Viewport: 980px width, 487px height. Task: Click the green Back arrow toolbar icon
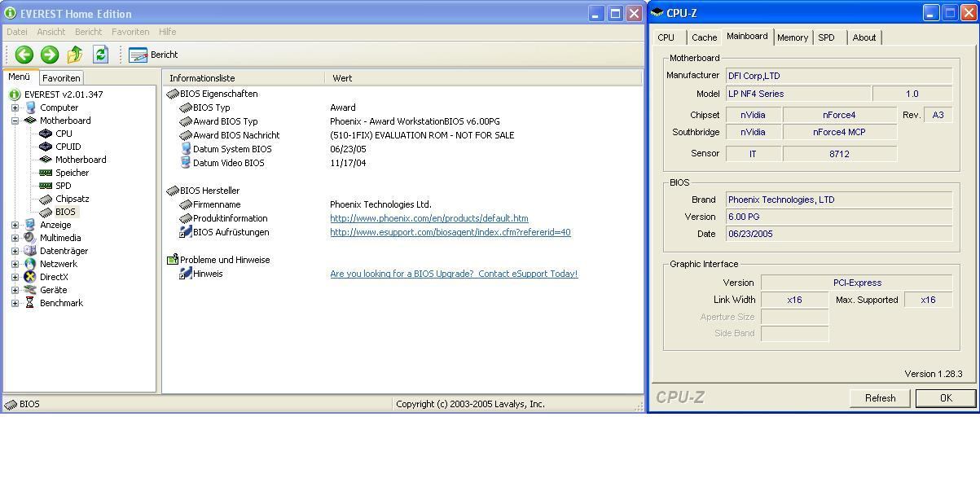coord(24,55)
